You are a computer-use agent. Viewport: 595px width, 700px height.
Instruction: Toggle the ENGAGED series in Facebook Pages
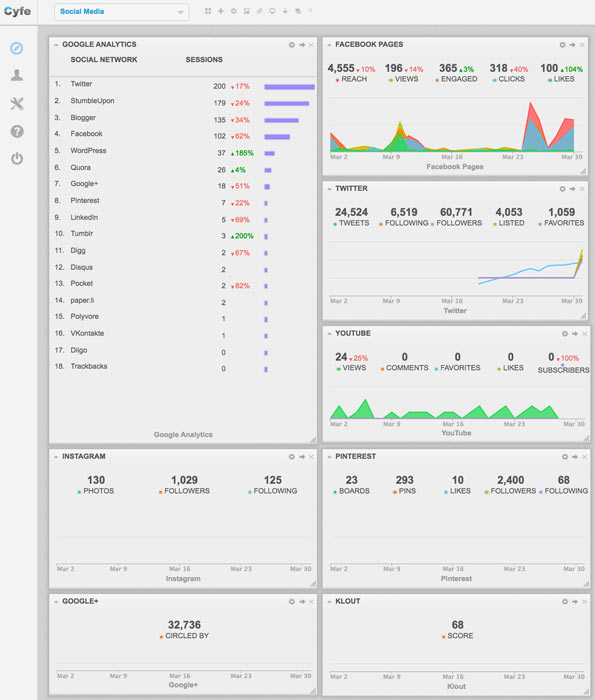(x=456, y=79)
